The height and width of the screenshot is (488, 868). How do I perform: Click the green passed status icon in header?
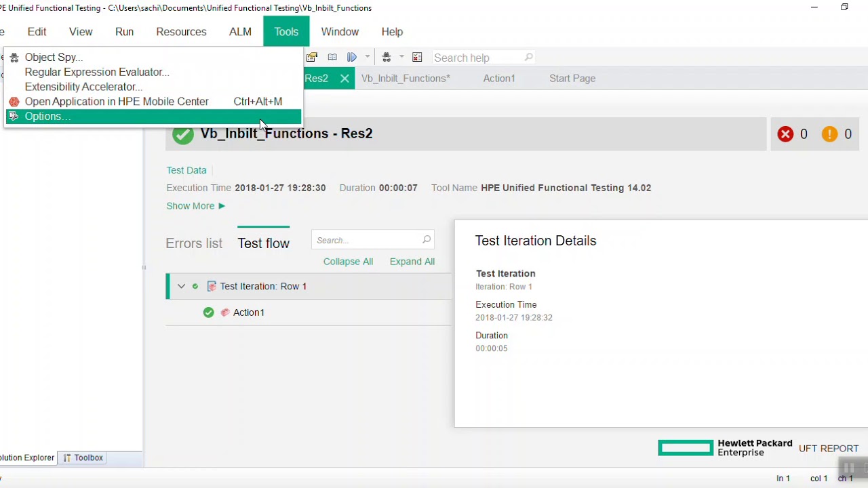182,134
